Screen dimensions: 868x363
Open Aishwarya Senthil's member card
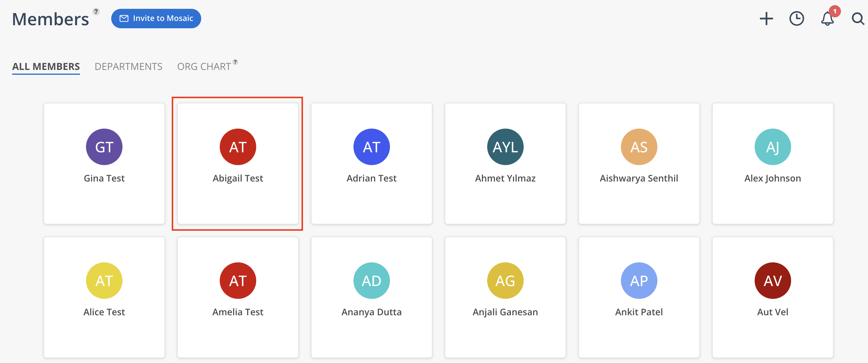click(x=639, y=164)
